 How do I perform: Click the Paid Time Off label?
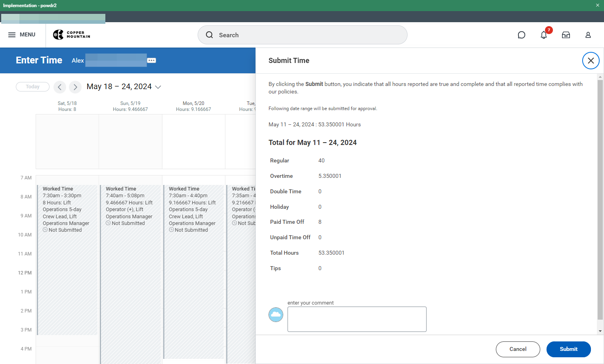[287, 222]
